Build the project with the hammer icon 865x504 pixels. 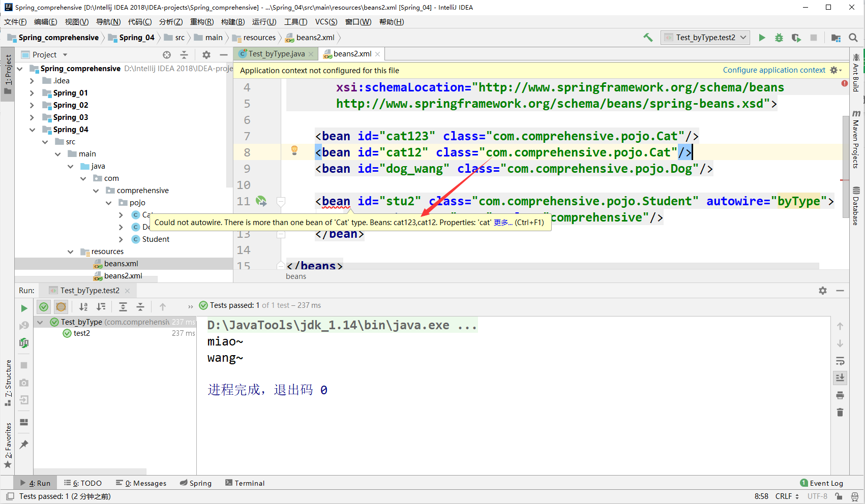(648, 38)
